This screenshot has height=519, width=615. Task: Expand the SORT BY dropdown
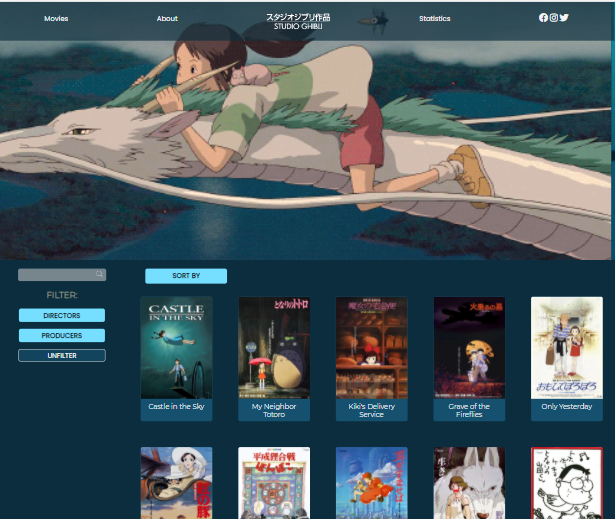[186, 276]
